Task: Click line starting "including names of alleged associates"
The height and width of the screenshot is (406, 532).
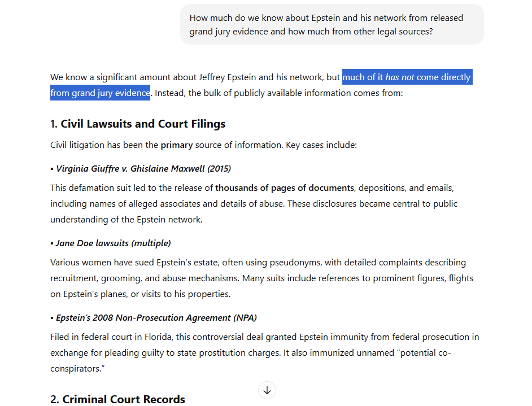Action: click(254, 204)
